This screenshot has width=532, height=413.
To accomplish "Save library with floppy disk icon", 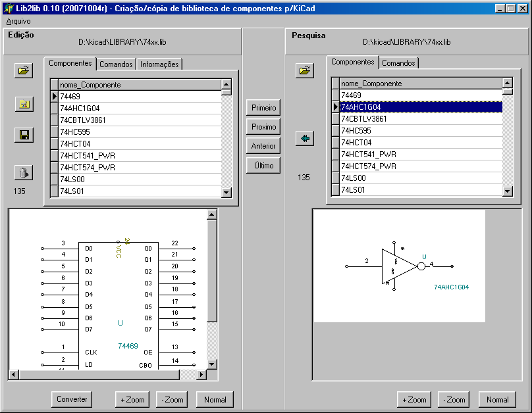I will (x=24, y=135).
